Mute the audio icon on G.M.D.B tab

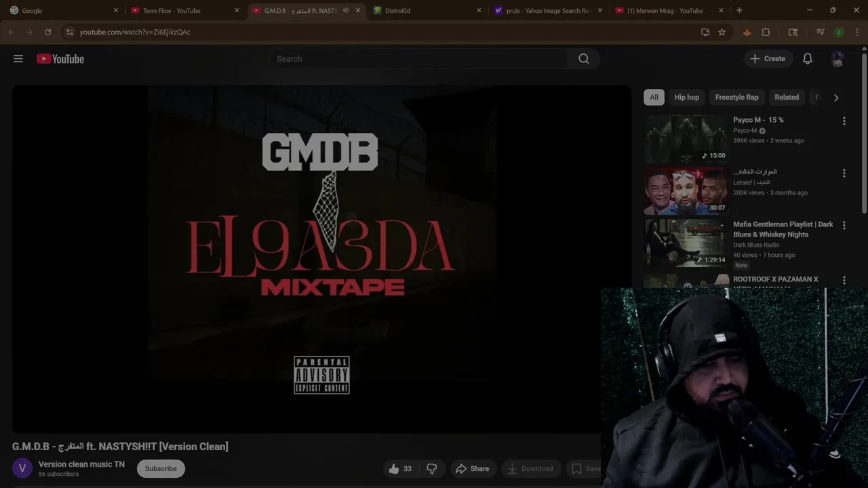(346, 10)
